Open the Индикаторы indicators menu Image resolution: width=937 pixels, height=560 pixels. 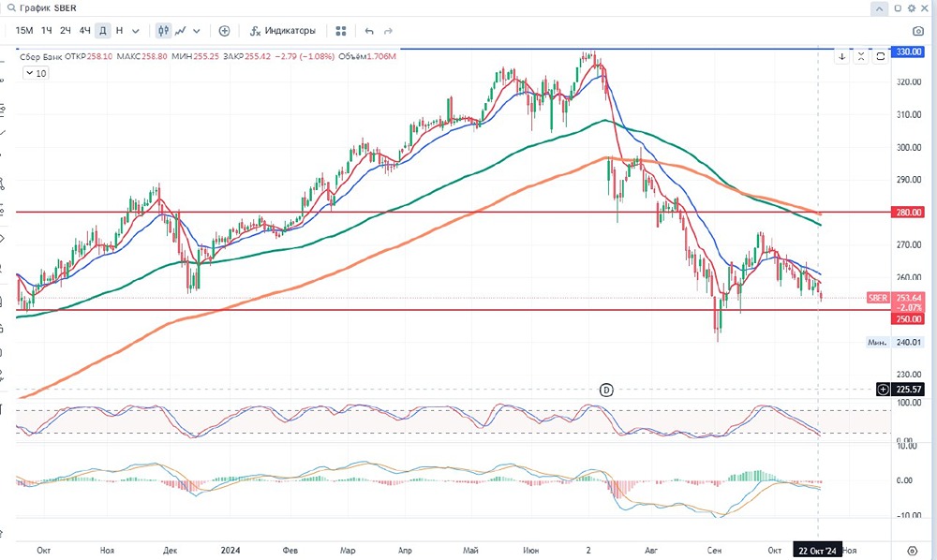point(283,31)
